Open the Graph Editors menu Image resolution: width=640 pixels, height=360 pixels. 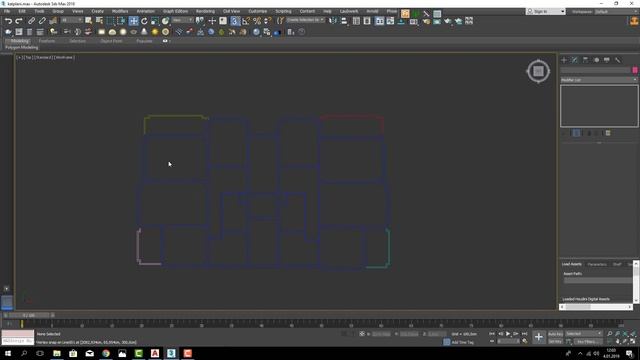click(176, 11)
